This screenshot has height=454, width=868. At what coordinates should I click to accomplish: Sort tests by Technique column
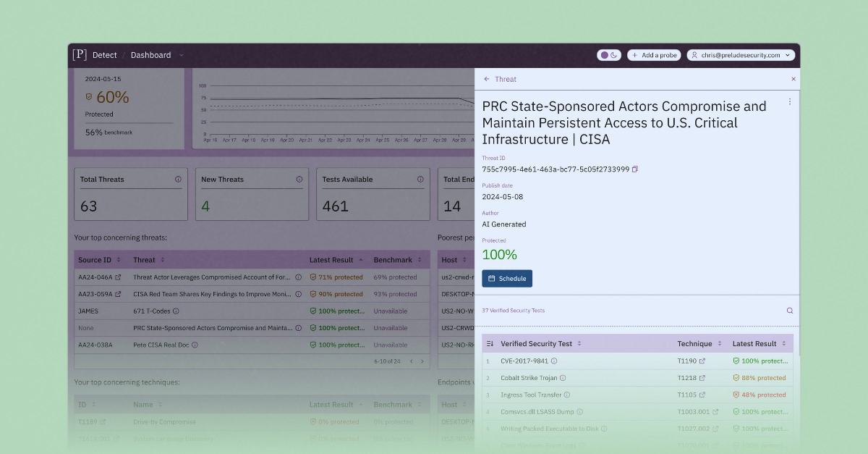[699, 344]
